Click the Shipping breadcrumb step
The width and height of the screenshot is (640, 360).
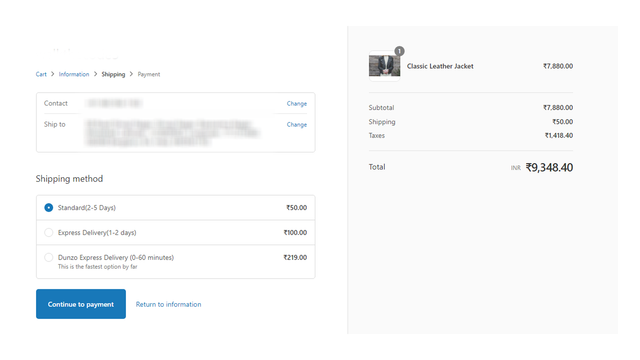(x=113, y=74)
